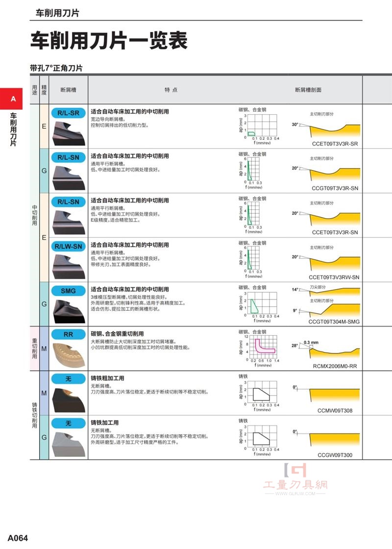
Task: Click the R/L-SR insert photo
Action: click(x=69, y=133)
